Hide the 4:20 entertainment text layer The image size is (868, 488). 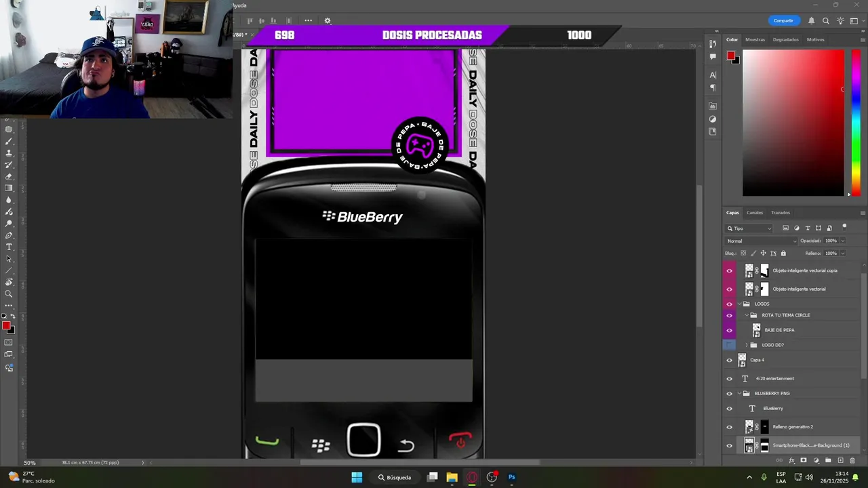(x=730, y=379)
